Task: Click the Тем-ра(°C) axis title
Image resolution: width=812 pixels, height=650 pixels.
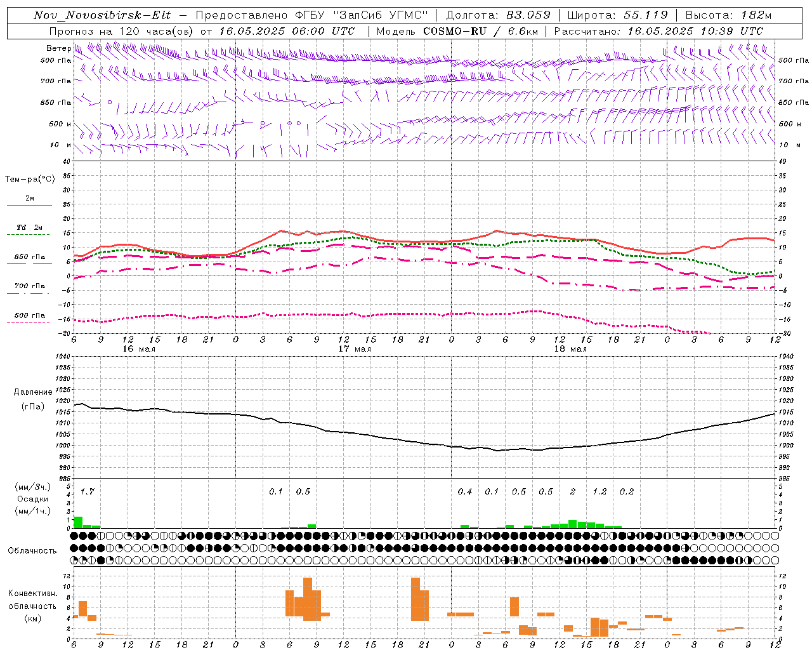Action: point(30,180)
